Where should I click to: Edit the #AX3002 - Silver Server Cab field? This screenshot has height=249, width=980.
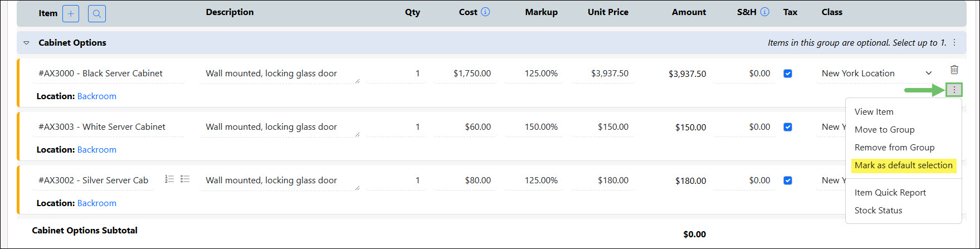click(94, 180)
